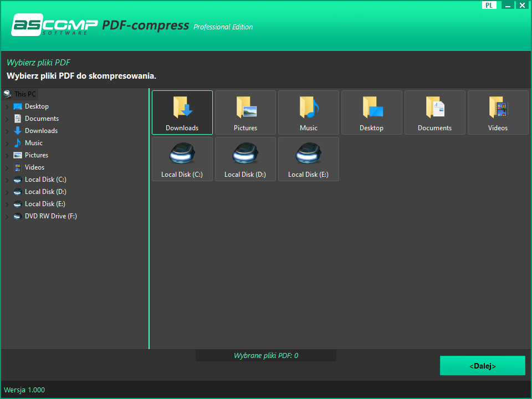Image resolution: width=532 pixels, height=399 pixels.
Task: Select the Videos label in the tree
Action: click(x=34, y=167)
